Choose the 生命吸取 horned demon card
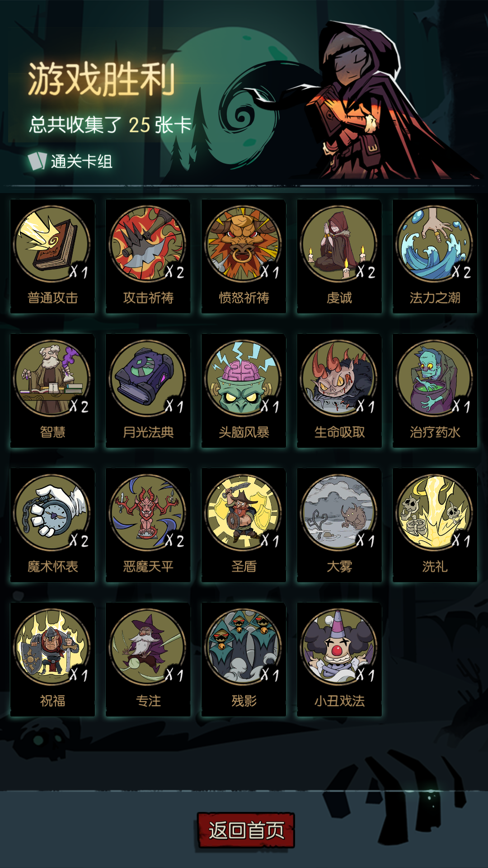The image size is (488, 868). (339, 391)
